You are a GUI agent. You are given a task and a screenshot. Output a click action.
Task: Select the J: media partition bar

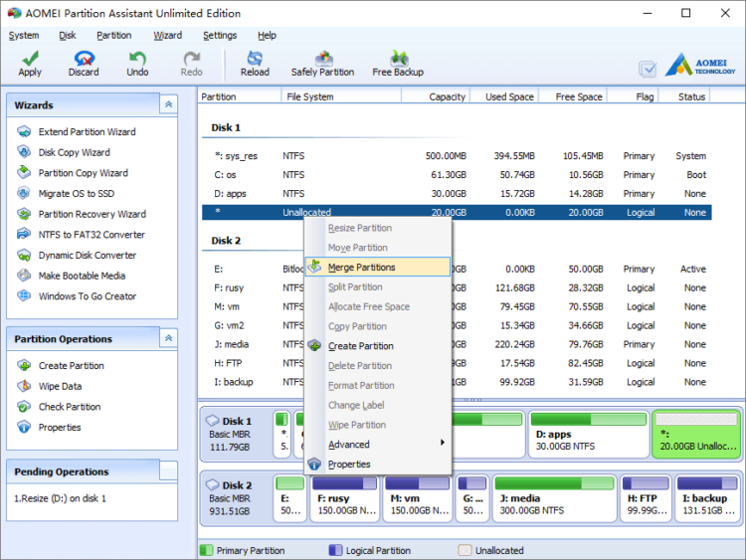(554, 498)
